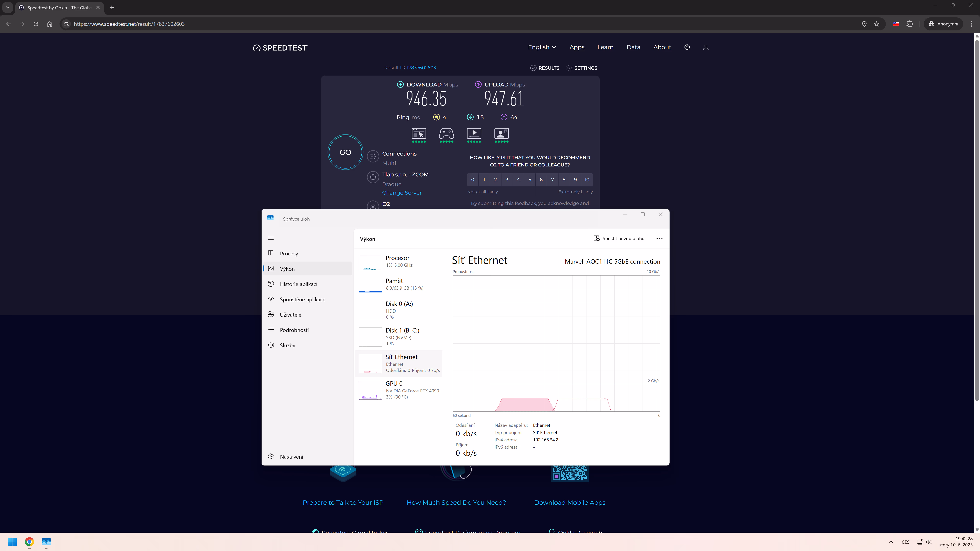Viewport: 980px width, 551px height.
Task: Open the Apps menu on Speedtest
Action: (x=577, y=47)
